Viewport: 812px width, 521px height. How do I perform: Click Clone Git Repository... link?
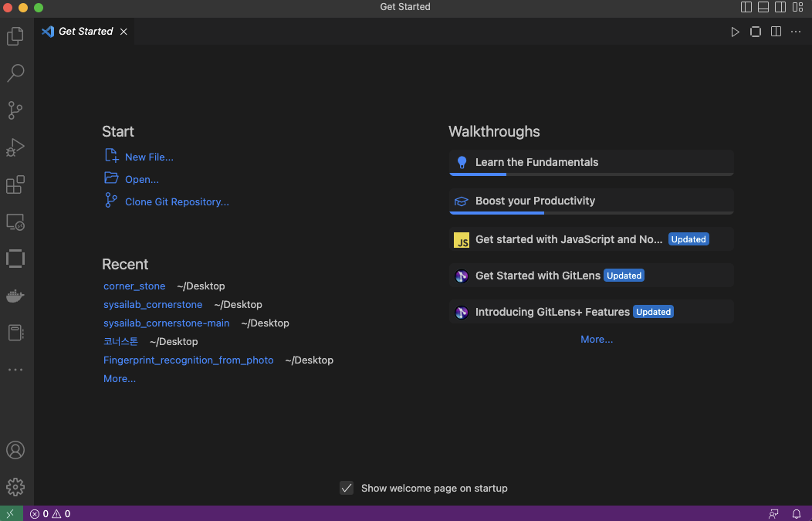(x=177, y=202)
